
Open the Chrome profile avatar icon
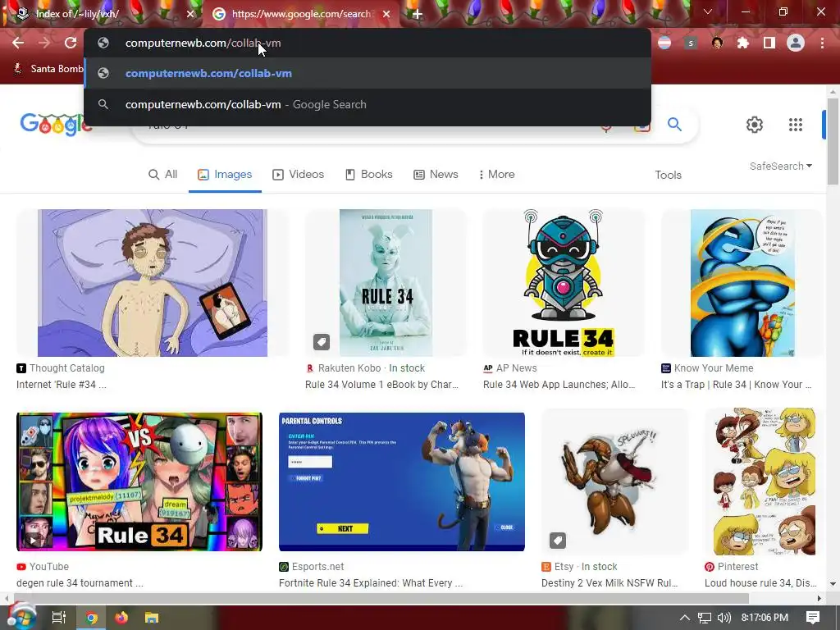(x=796, y=43)
